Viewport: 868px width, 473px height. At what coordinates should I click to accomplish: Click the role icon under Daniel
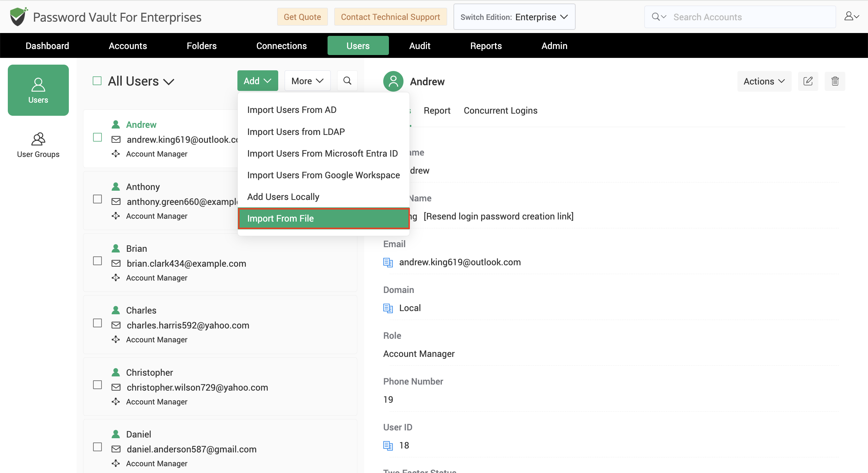(116, 463)
